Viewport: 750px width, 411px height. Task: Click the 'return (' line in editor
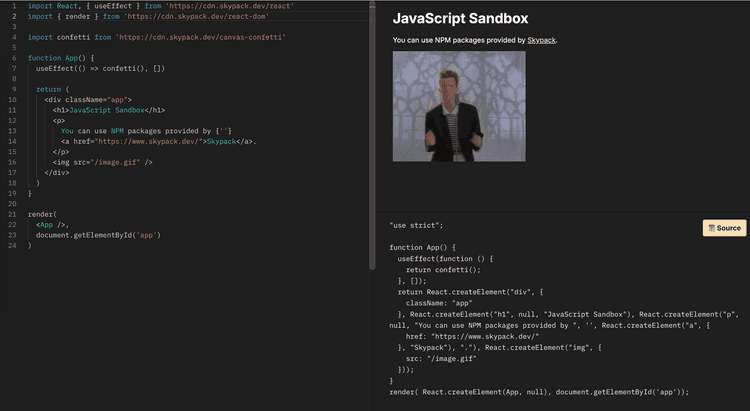(53, 89)
